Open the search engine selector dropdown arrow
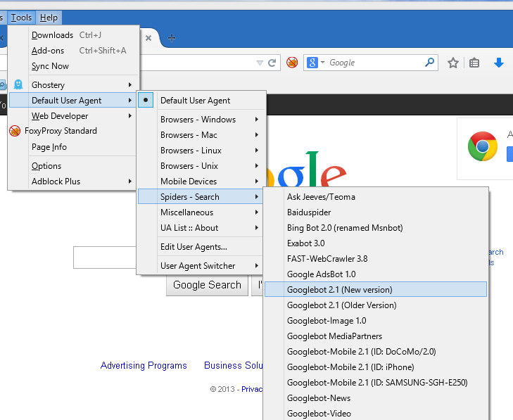Screen dimensions: 513x420 (322, 62)
